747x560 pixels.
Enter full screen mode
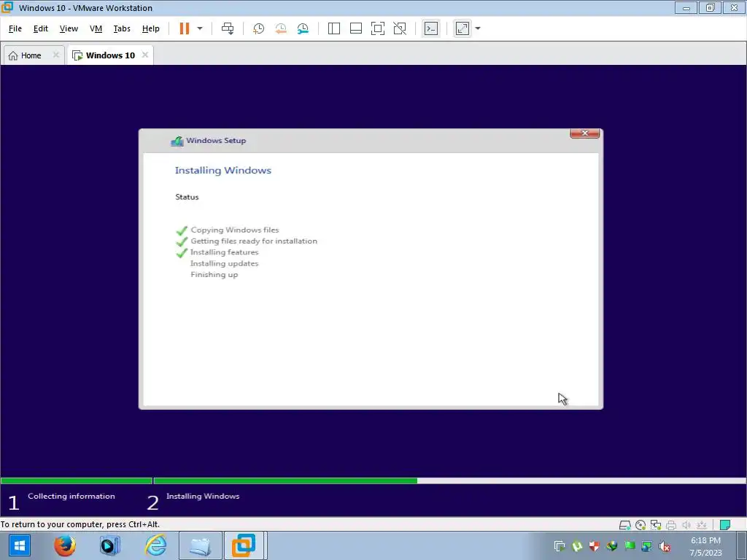[378, 28]
